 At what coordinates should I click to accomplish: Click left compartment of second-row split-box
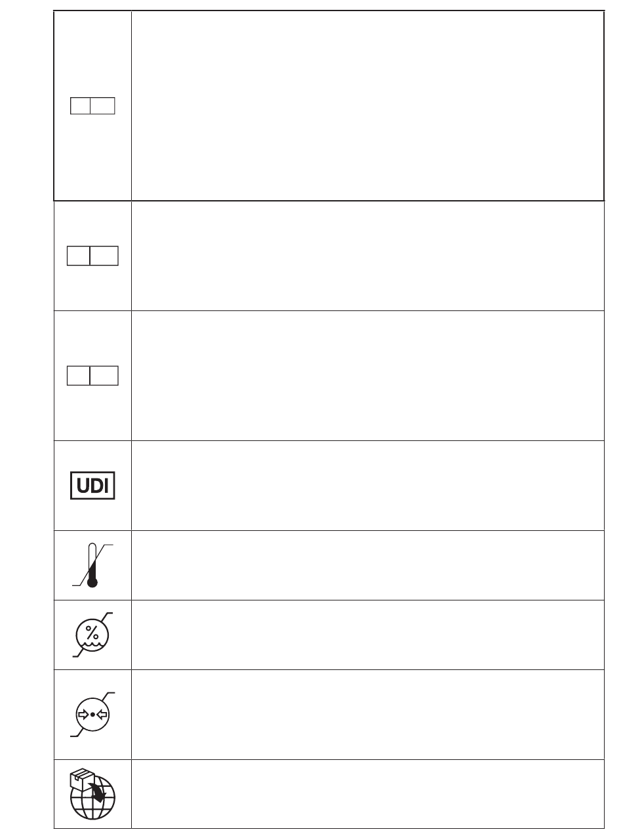79,255
